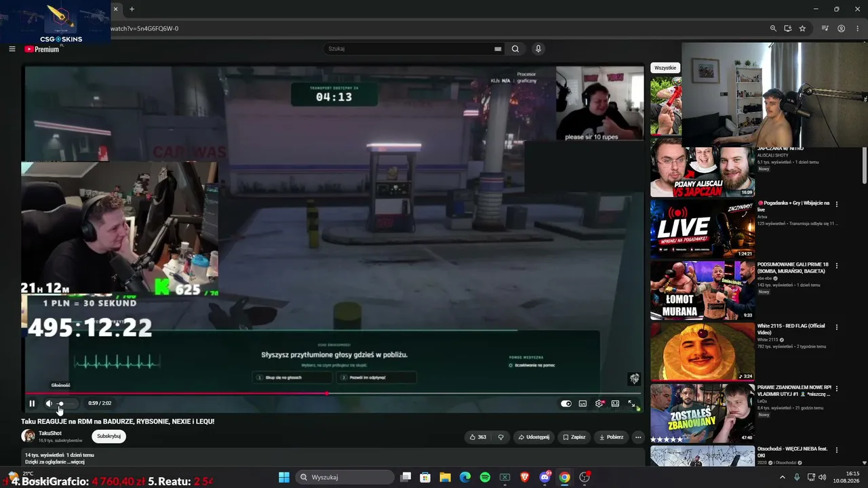Go to YouTube Premium home logo
868x488 pixels.
tap(42, 49)
